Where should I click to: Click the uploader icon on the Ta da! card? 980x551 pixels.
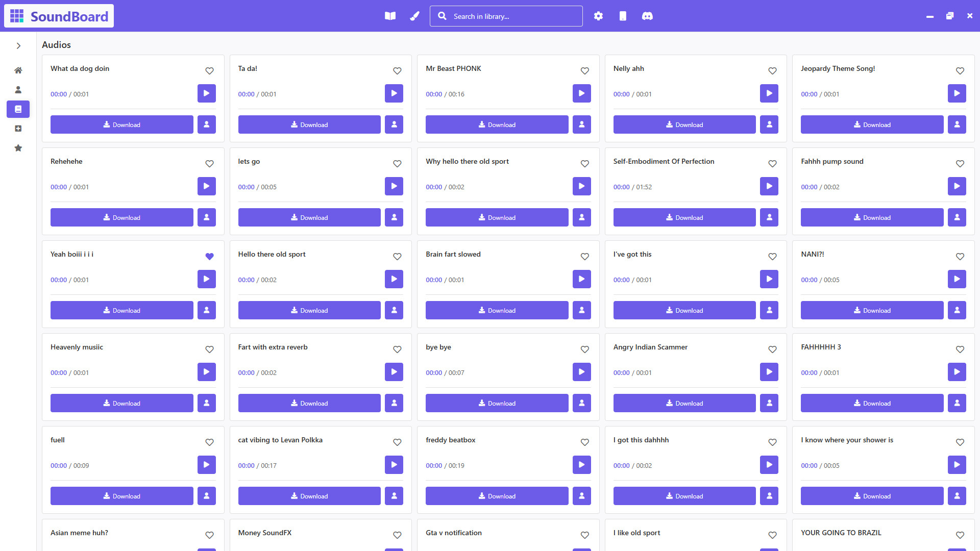pos(394,124)
